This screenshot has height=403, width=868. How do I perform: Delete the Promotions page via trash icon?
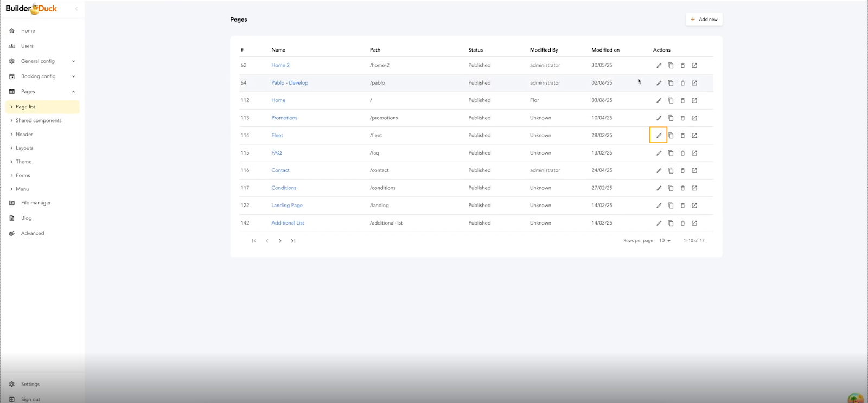[x=682, y=118]
